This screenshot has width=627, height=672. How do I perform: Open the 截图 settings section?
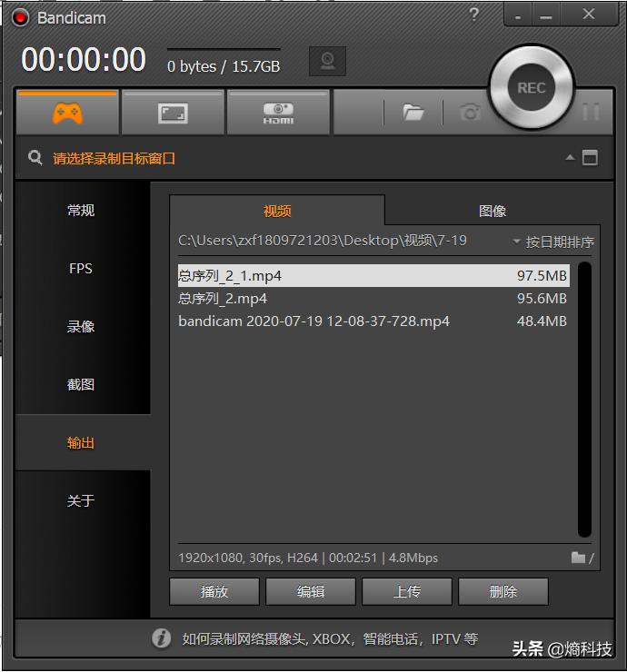[x=81, y=384]
